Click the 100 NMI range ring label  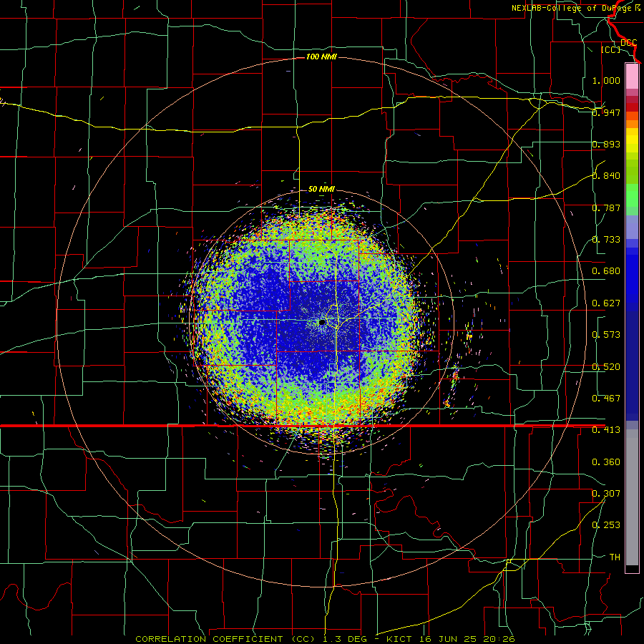coord(321,57)
